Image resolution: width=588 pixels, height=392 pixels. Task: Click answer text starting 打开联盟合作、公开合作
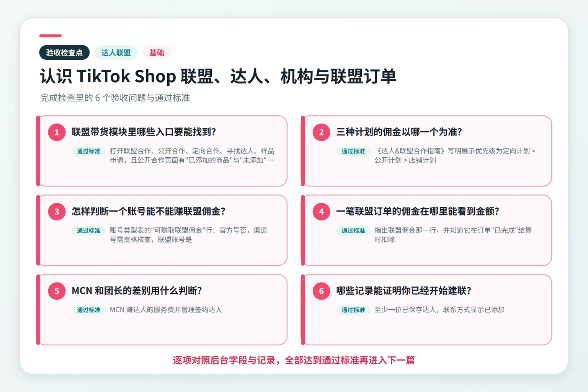coord(192,155)
